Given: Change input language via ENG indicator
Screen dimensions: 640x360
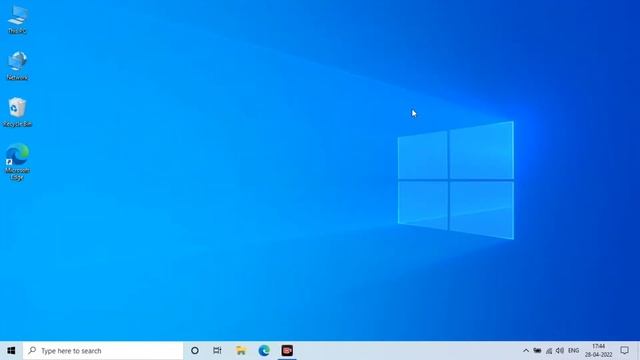Looking at the screenshot, I should [x=573, y=351].
